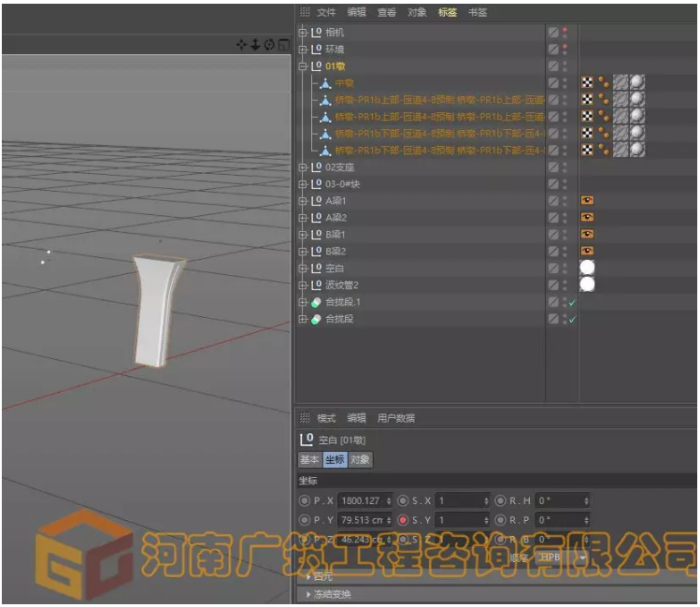The height and width of the screenshot is (607, 700).
Task: Select the orange dots tag on 中墩 row
Action: coord(604,82)
